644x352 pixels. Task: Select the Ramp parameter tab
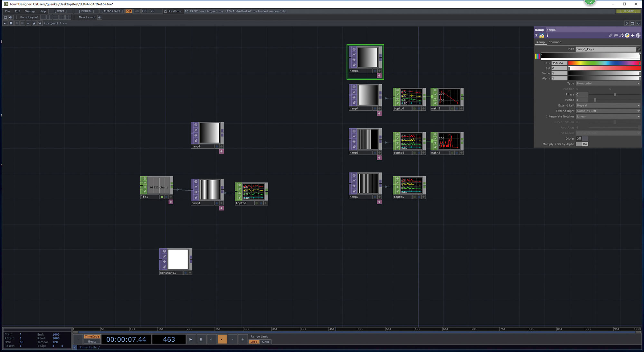pos(540,42)
